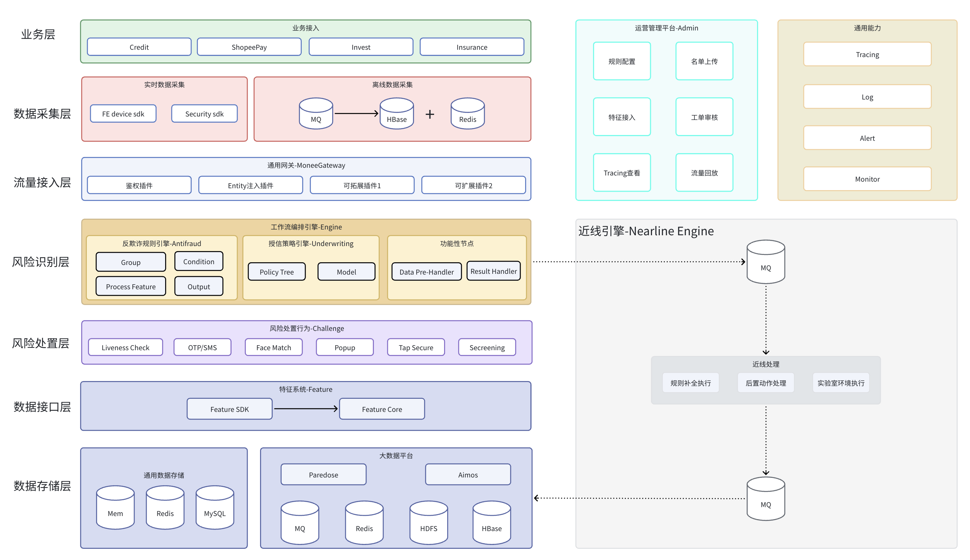Click the Mem storage cylinder
The image size is (970, 560).
(115, 507)
